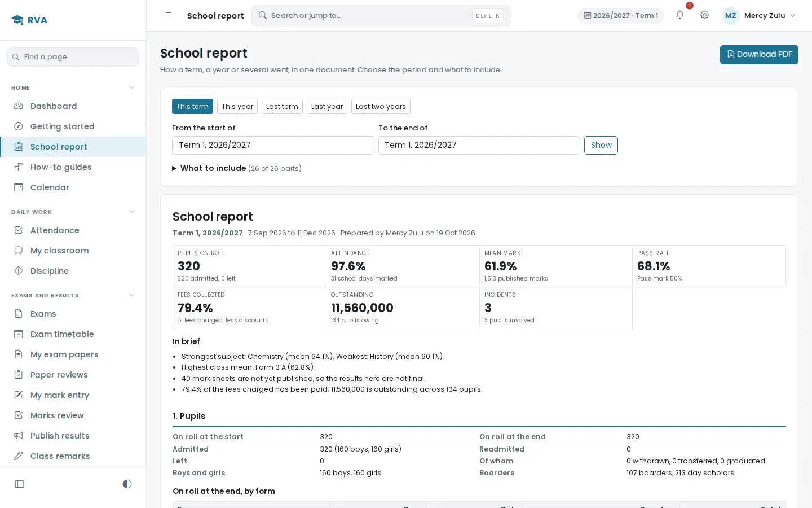Click the Exam timetable icon

pyautogui.click(x=19, y=334)
